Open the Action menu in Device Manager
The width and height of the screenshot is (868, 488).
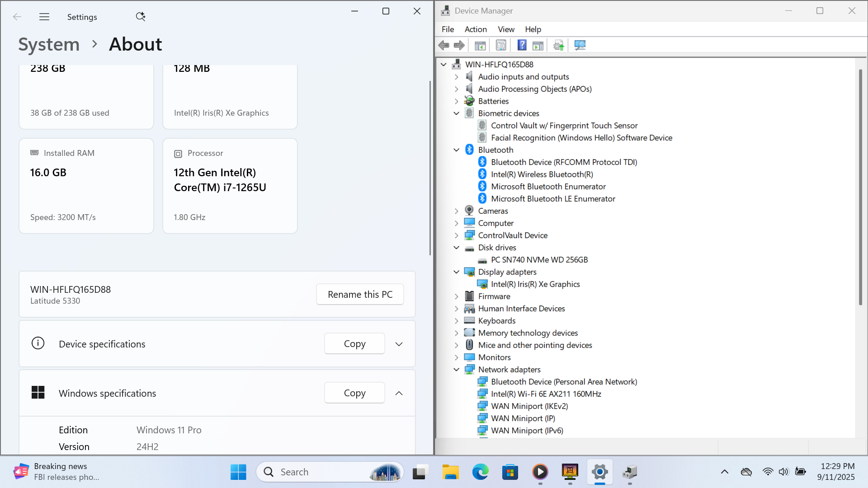[x=476, y=29]
